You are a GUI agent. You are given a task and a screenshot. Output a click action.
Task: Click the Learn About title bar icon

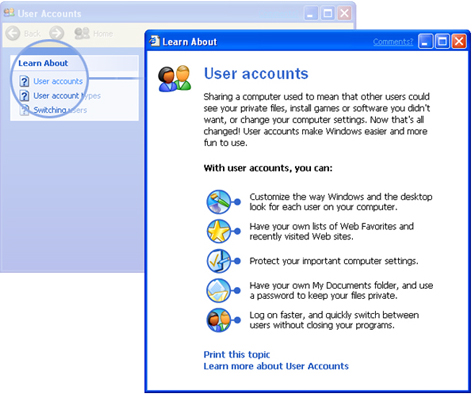[154, 41]
